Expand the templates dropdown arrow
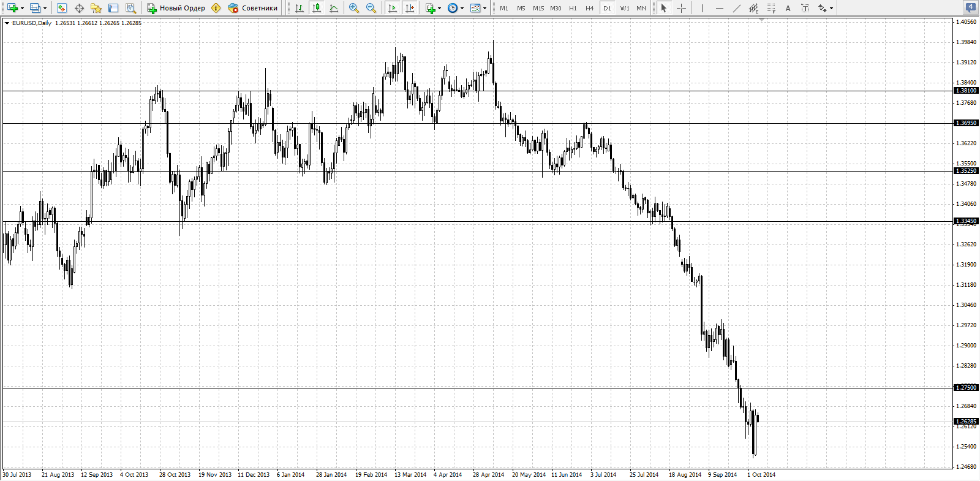Screen dimensions: 980x481 pos(484,9)
